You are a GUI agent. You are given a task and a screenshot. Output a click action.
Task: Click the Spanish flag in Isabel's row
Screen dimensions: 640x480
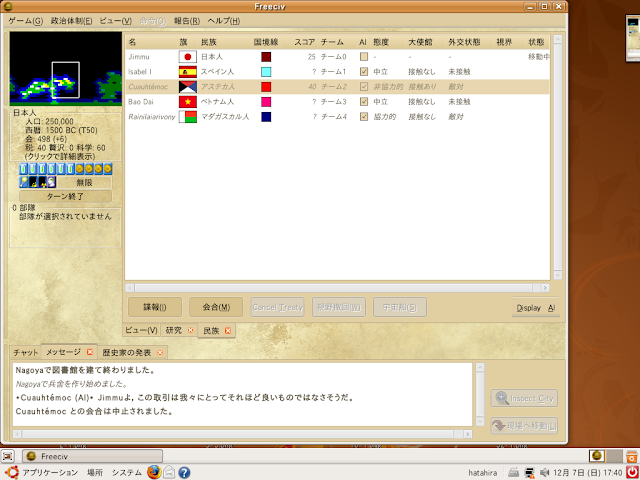pos(188,72)
